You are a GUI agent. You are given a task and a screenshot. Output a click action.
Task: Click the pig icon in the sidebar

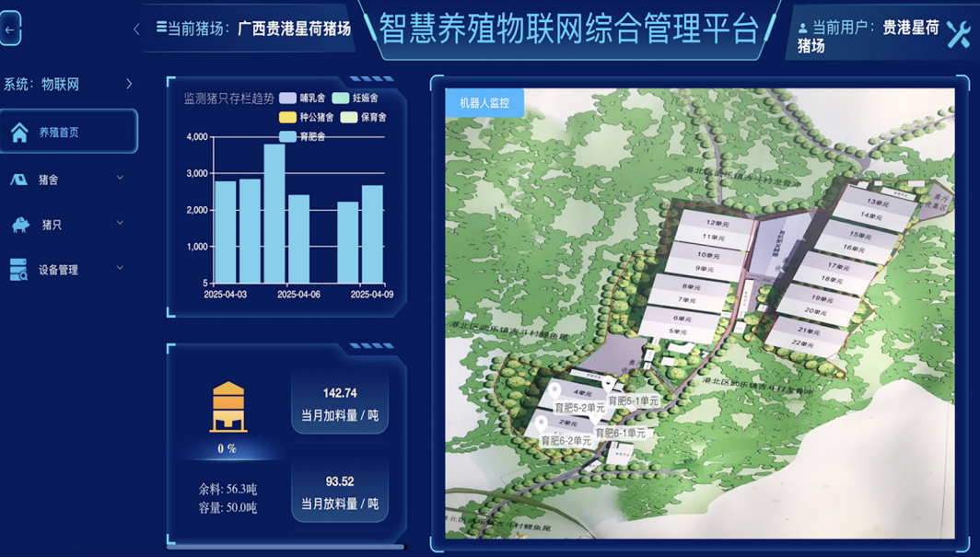click(20, 224)
